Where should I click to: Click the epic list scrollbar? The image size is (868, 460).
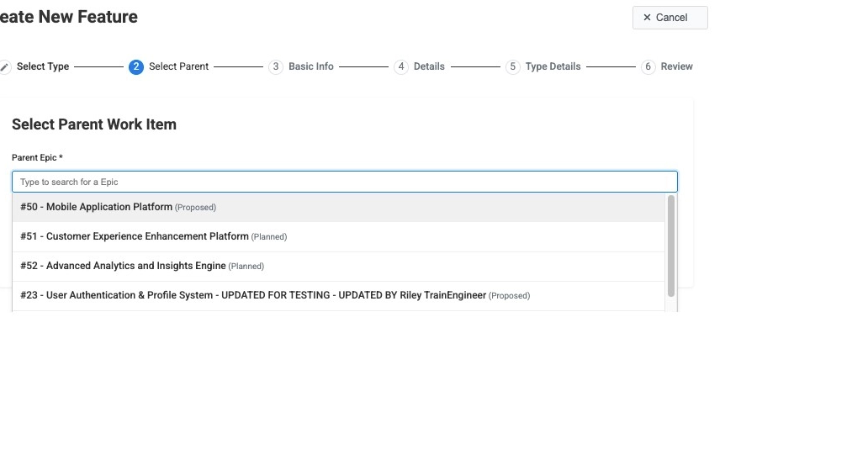tap(670, 245)
